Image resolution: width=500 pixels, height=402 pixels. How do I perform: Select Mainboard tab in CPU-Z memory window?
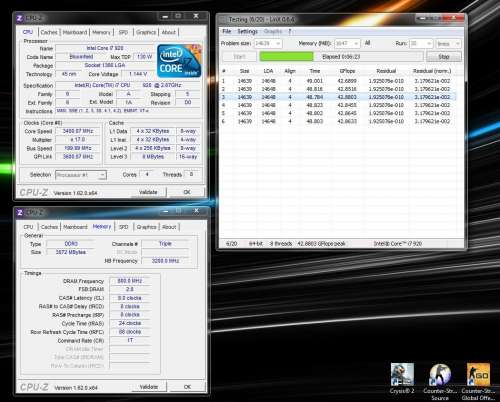[x=75, y=227]
